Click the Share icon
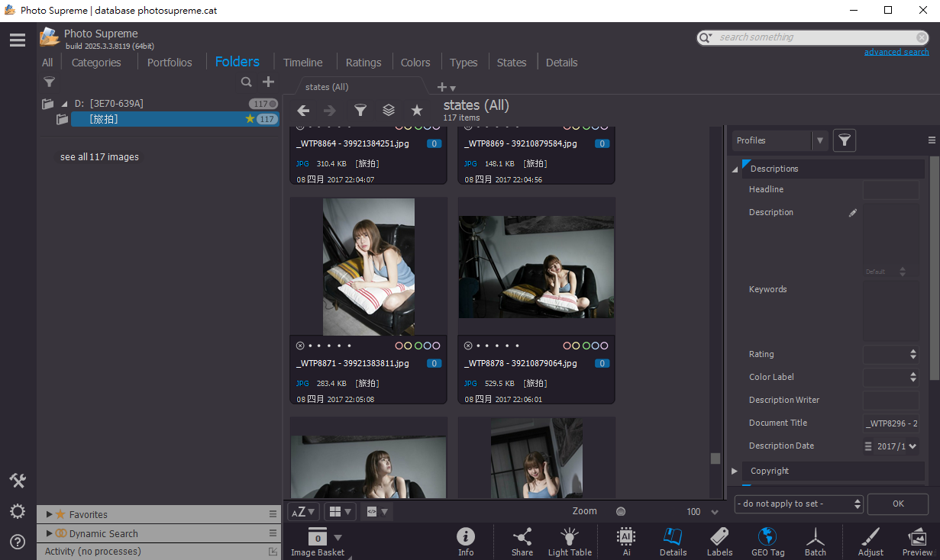This screenshot has width=940, height=560. [522, 541]
